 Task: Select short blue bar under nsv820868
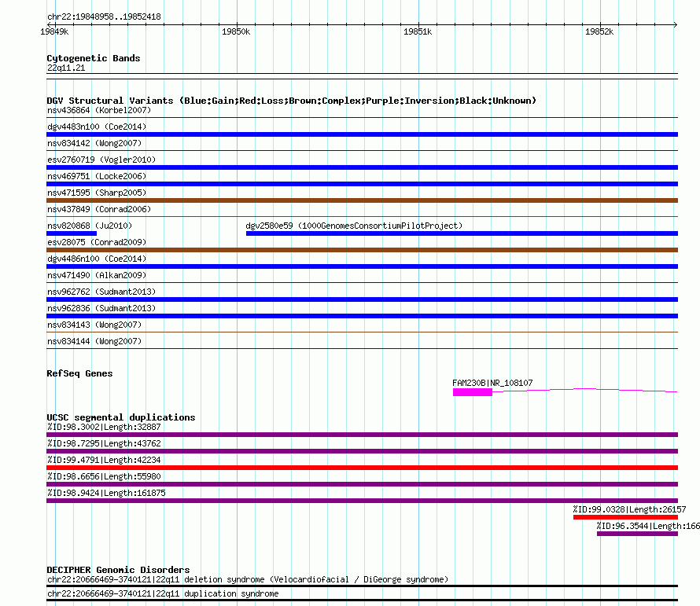click(x=72, y=233)
